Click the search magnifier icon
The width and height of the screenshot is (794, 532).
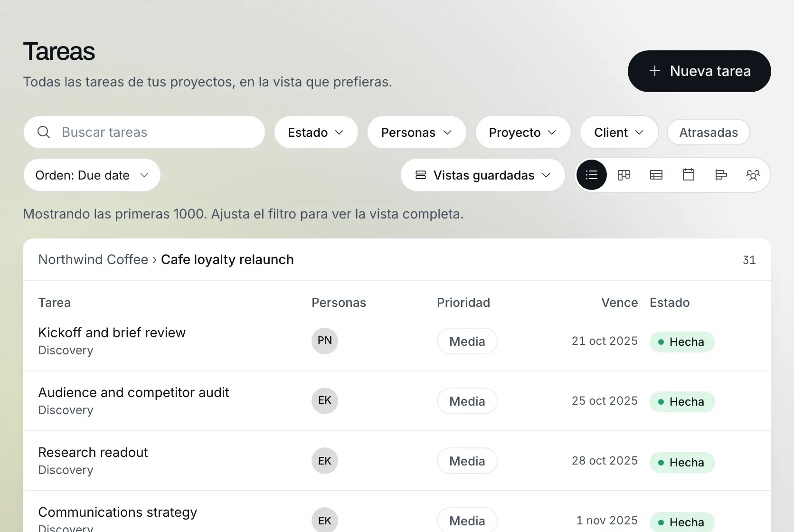point(44,132)
